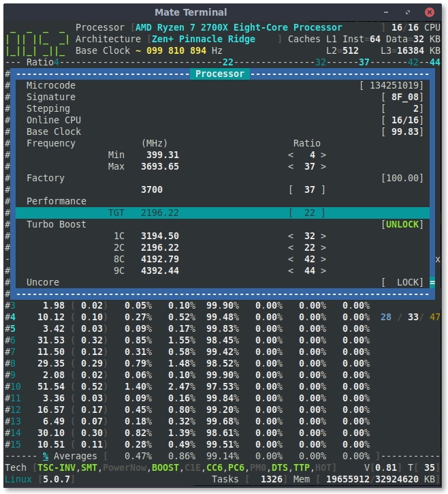
Task: Toggle the Turbo Boost UNLOCK setting
Action: coord(402,224)
